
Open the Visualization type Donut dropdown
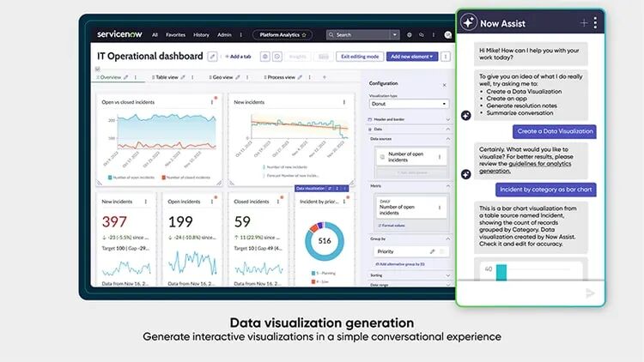point(408,104)
